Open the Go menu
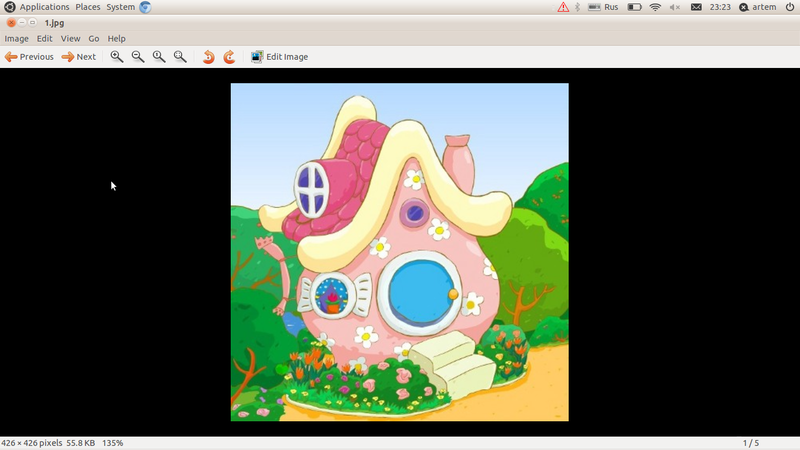Screen dimensions: 800x450 (94, 39)
